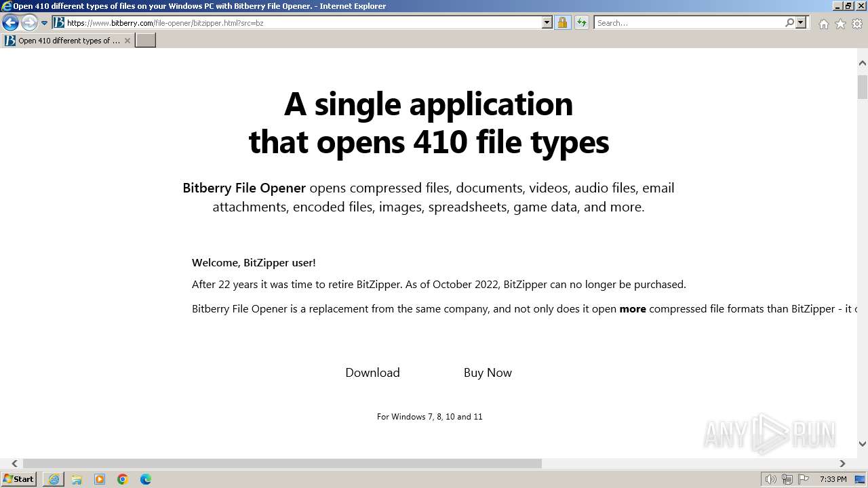
Task: Click the vertical scrollbar up arrow
Action: click(863, 63)
